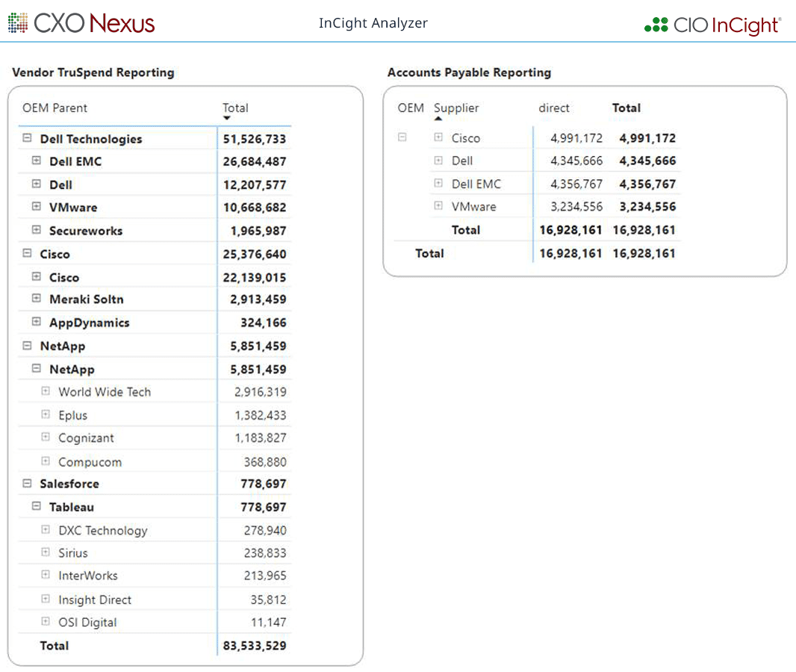Click the Tableau row label
This screenshot has width=796, height=672.
pyautogui.click(x=72, y=507)
